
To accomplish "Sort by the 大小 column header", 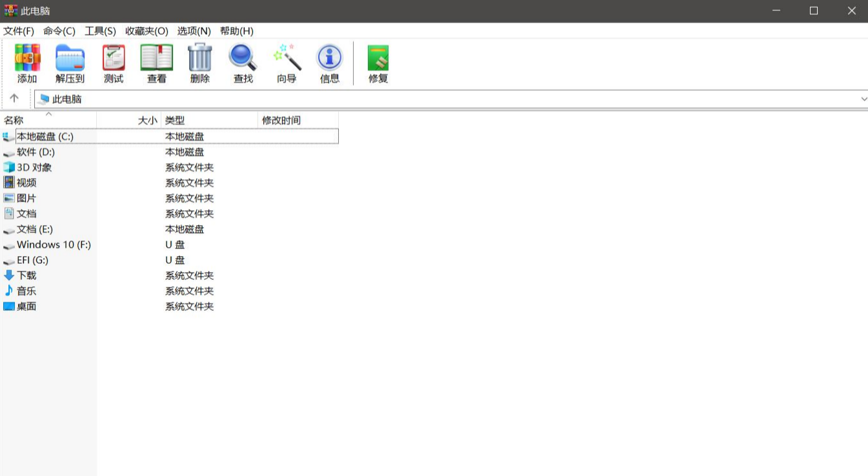I will click(x=129, y=120).
